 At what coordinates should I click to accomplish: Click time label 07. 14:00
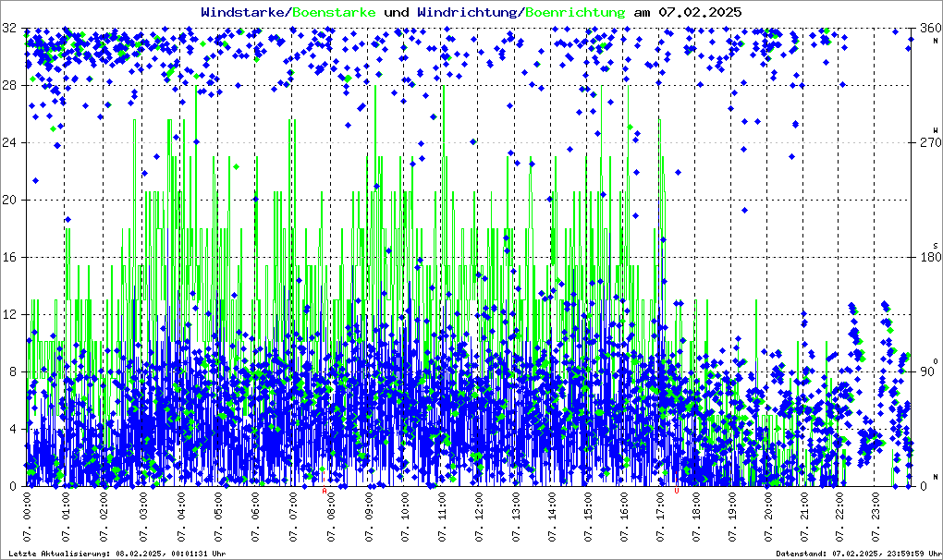[x=552, y=517]
